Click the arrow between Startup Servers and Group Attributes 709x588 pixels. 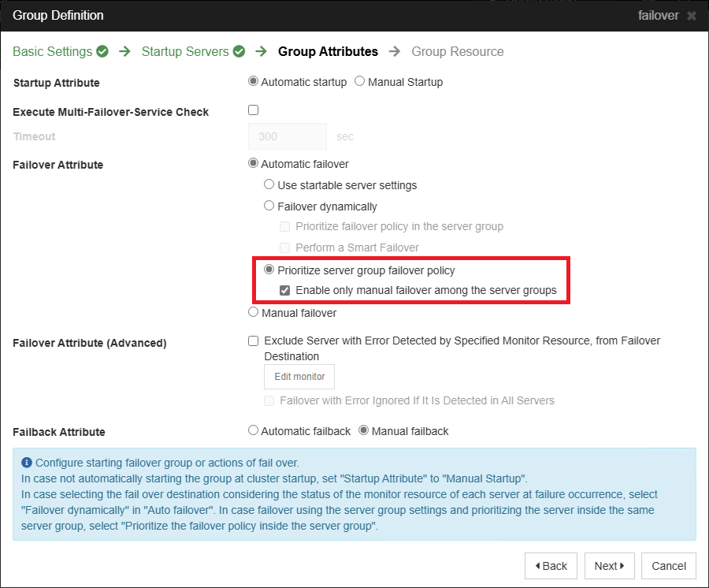coord(262,51)
